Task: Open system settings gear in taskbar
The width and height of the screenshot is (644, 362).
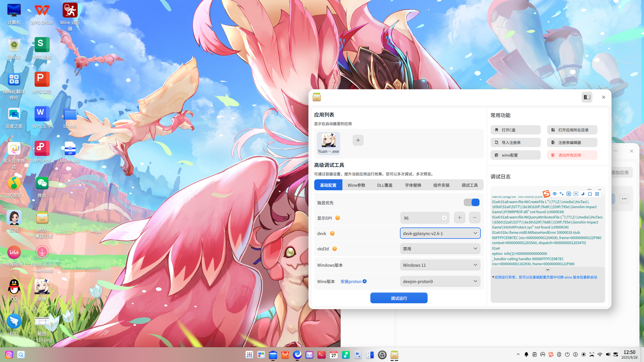Action: (382, 355)
